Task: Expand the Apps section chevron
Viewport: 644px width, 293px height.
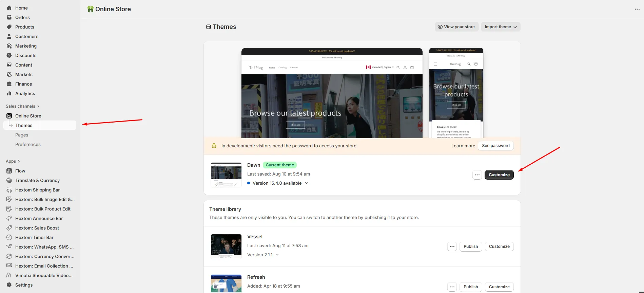Action: (x=19, y=161)
